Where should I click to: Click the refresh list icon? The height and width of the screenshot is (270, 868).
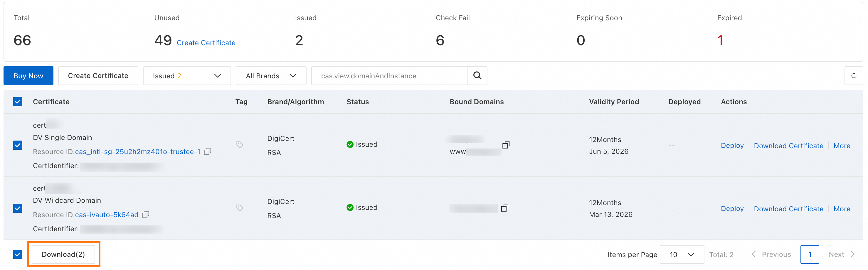[x=854, y=76]
